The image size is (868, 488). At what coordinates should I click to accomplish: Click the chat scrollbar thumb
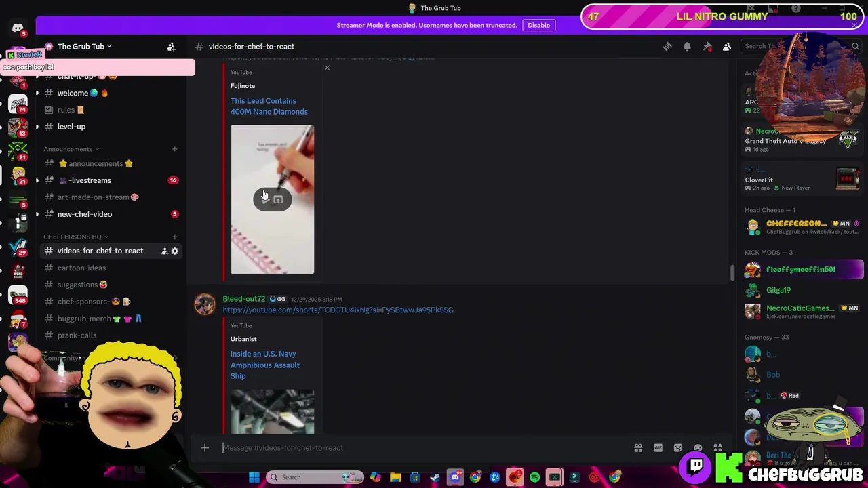(732, 272)
